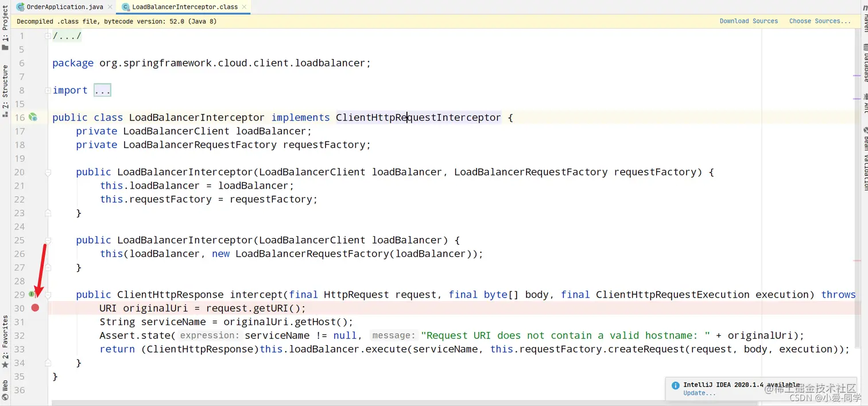Click the Spring bean gutter icon on line 16
Screen dimensions: 868x406
coord(33,117)
